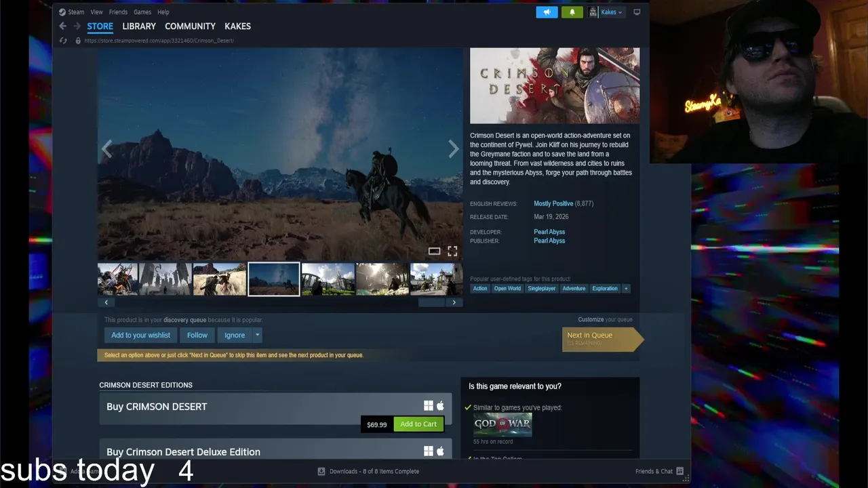The height and width of the screenshot is (488, 868).
Task: Open the Steam menu
Action: pos(76,12)
